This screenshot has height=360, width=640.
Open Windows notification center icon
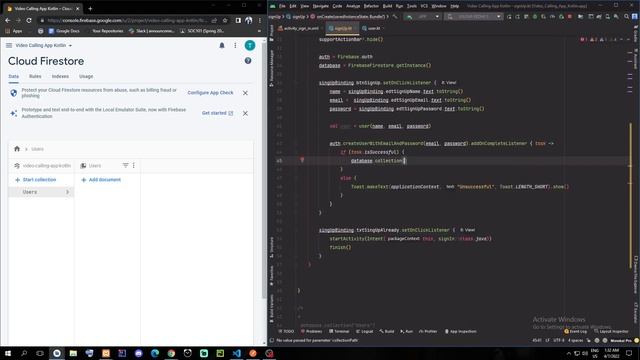629,353
